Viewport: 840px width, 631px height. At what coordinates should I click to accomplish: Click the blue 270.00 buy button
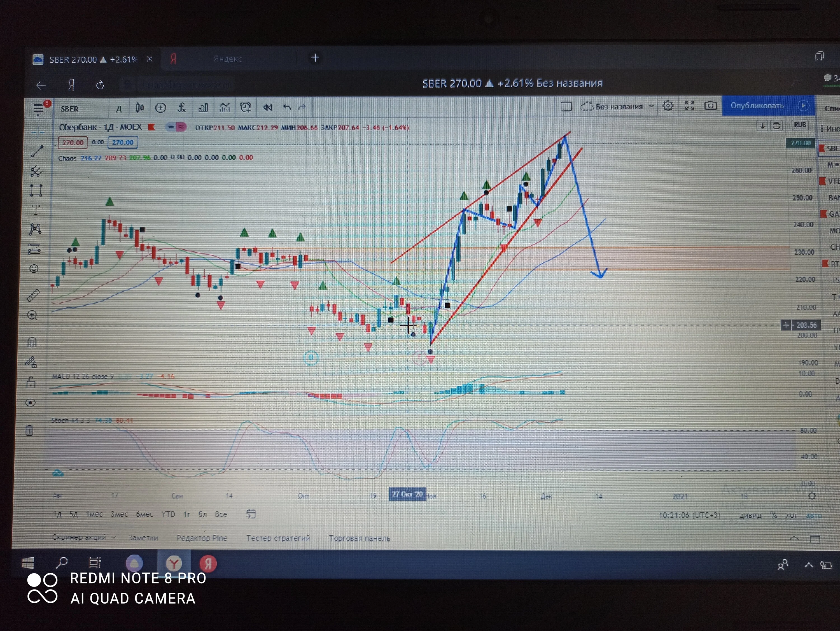point(123,143)
